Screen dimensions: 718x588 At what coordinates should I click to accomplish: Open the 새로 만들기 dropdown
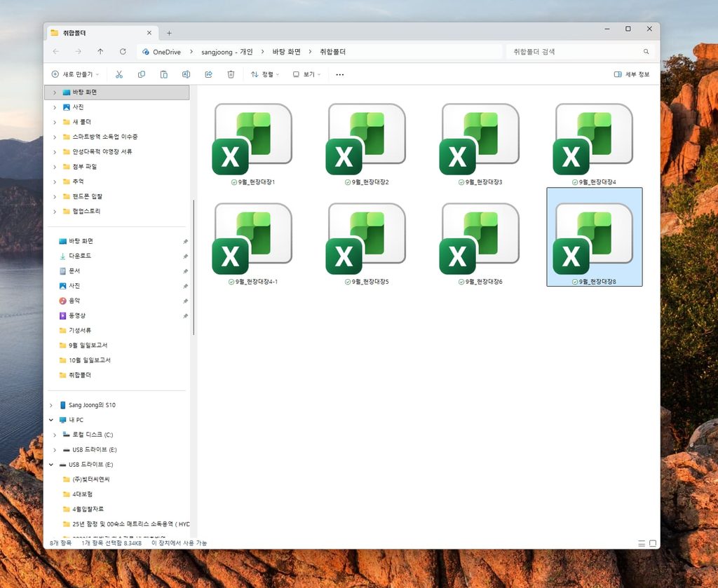point(75,74)
